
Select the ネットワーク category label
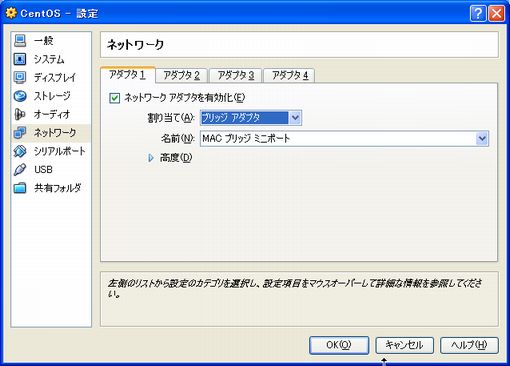pos(55,133)
